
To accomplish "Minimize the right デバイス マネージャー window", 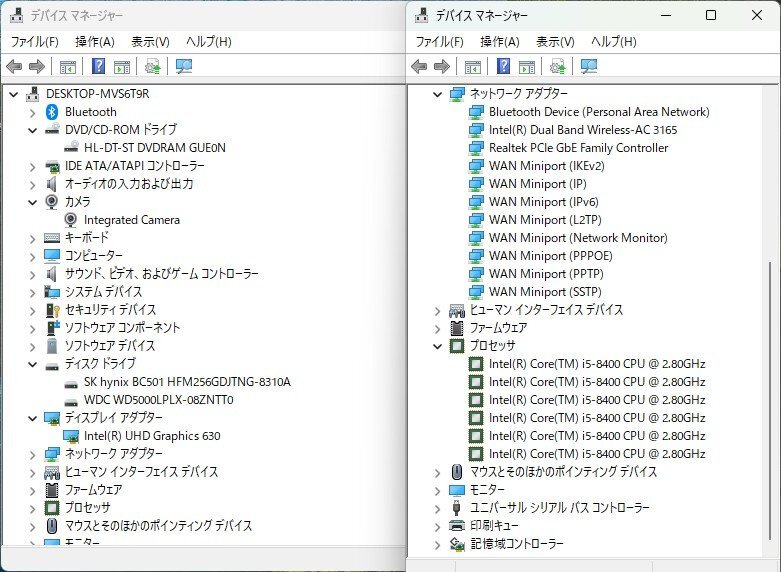I will [666, 15].
